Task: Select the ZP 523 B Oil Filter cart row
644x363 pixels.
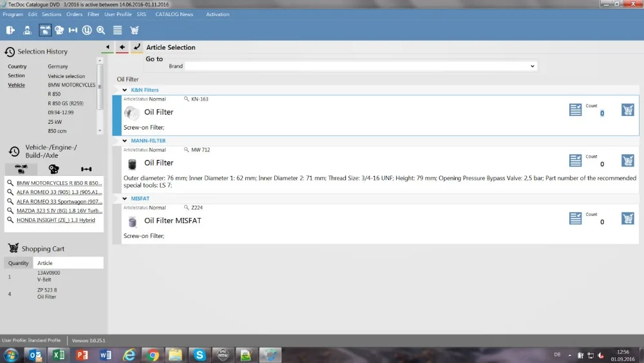Action: pos(54,293)
